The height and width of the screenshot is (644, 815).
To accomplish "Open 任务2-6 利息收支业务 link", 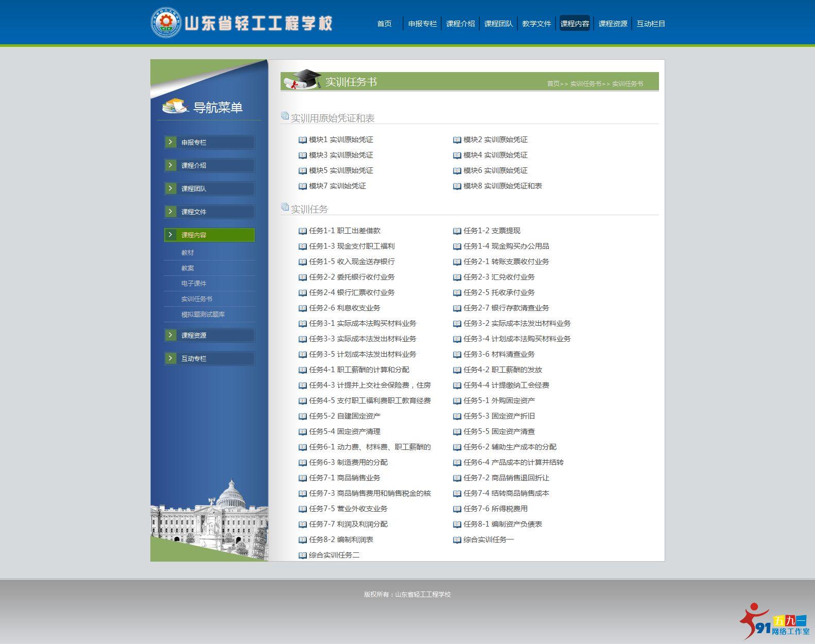I will (344, 308).
